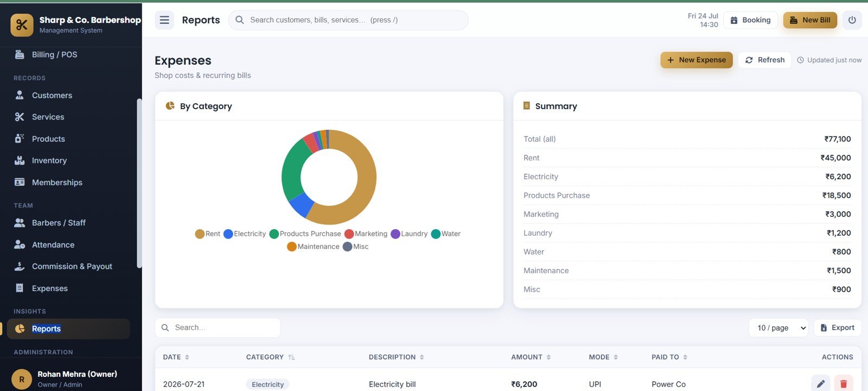Click the green Products Purchase donut segment

coord(293,170)
